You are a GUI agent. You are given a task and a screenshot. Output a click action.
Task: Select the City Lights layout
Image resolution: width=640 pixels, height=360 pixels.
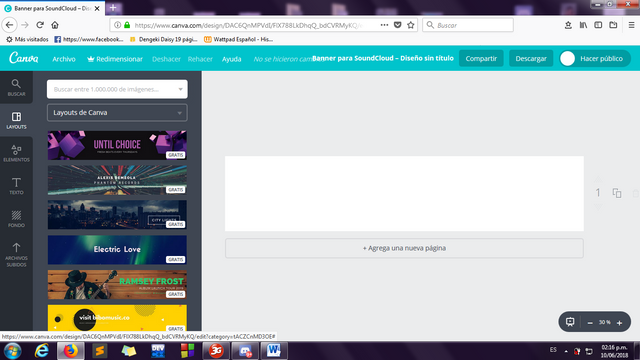[x=117, y=215]
